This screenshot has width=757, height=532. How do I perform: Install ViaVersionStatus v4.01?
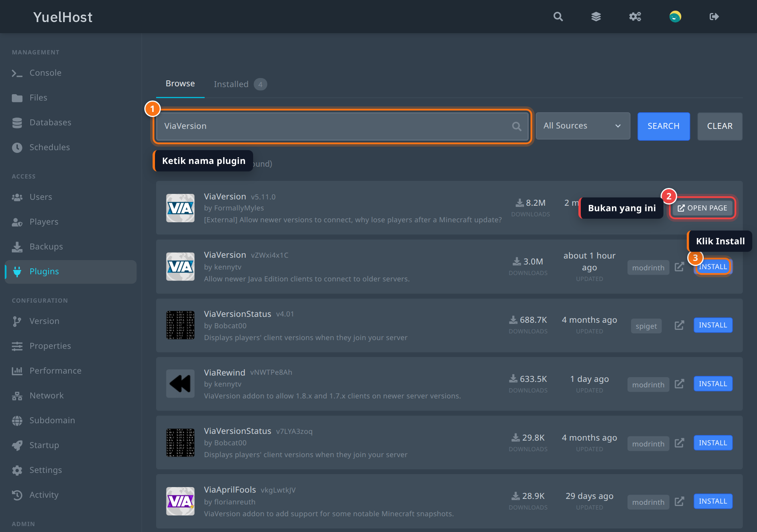point(713,325)
